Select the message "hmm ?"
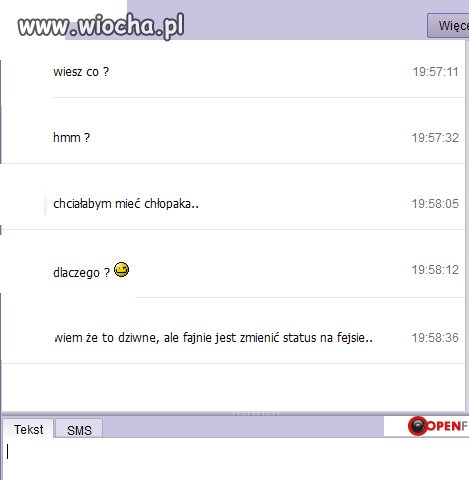 click(71, 137)
